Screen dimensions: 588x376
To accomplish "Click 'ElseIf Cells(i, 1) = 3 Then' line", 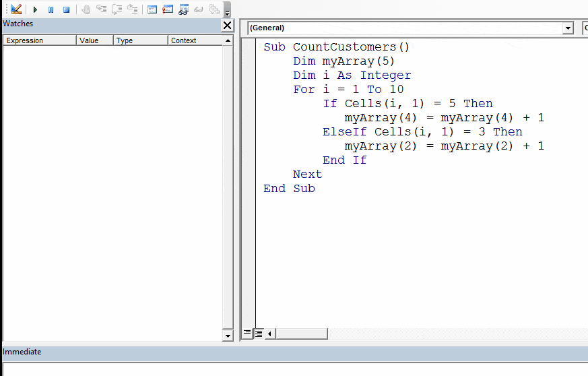I will (422, 131).
